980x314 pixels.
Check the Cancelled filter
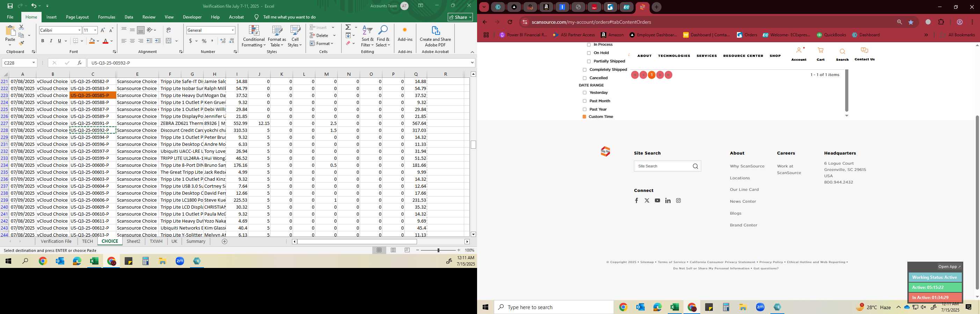pyautogui.click(x=585, y=78)
